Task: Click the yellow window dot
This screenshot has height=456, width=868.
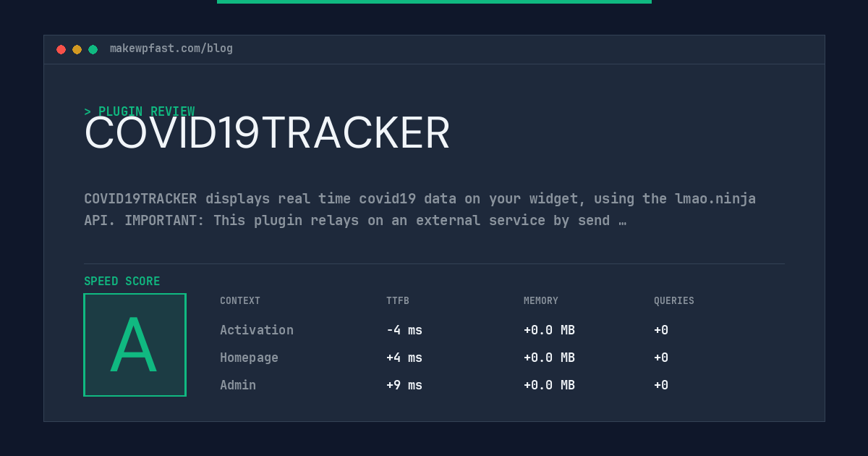Action: tap(77, 49)
